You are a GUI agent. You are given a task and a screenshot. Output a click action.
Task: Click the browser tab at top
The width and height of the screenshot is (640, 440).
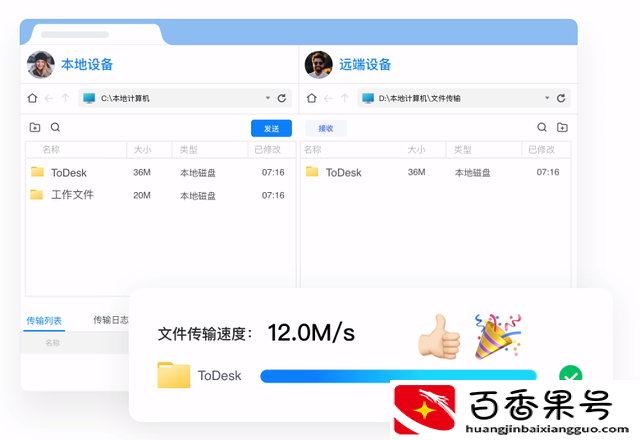96,34
